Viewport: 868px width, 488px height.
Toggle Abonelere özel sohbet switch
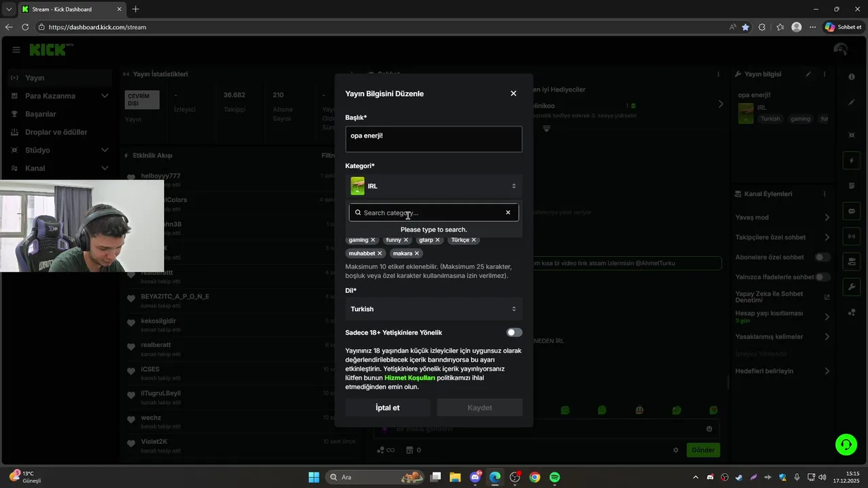pyautogui.click(x=823, y=257)
